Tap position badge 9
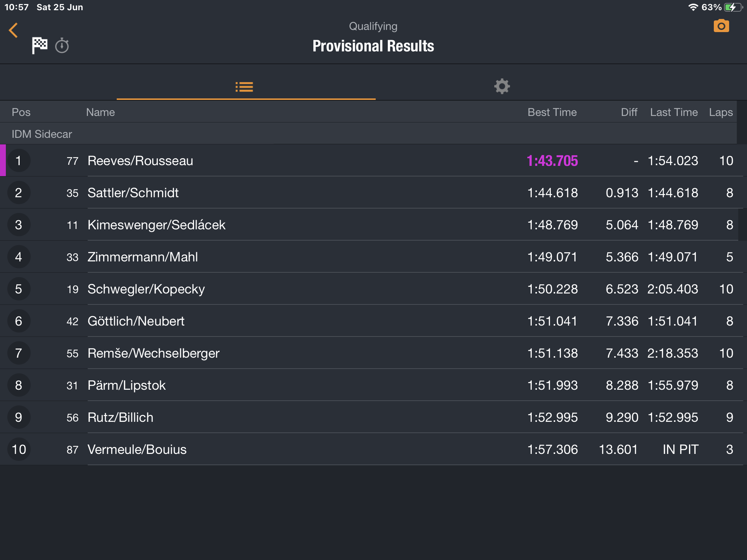The height and width of the screenshot is (560, 747). coord(19,417)
